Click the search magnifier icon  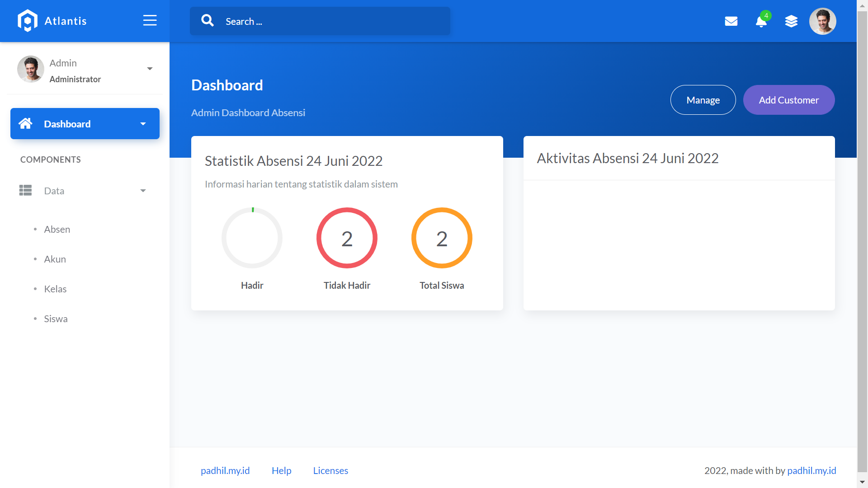208,21
